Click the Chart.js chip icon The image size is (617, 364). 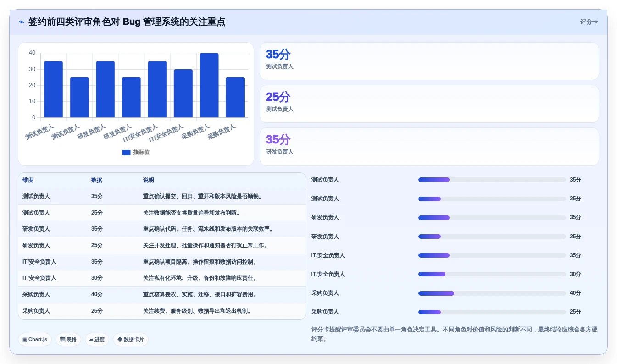click(25, 340)
